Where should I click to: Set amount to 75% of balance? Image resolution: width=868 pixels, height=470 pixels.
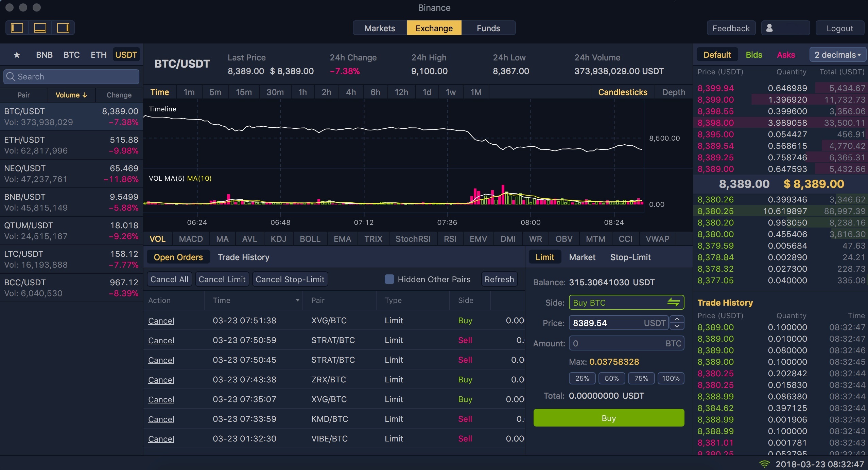[641, 378]
